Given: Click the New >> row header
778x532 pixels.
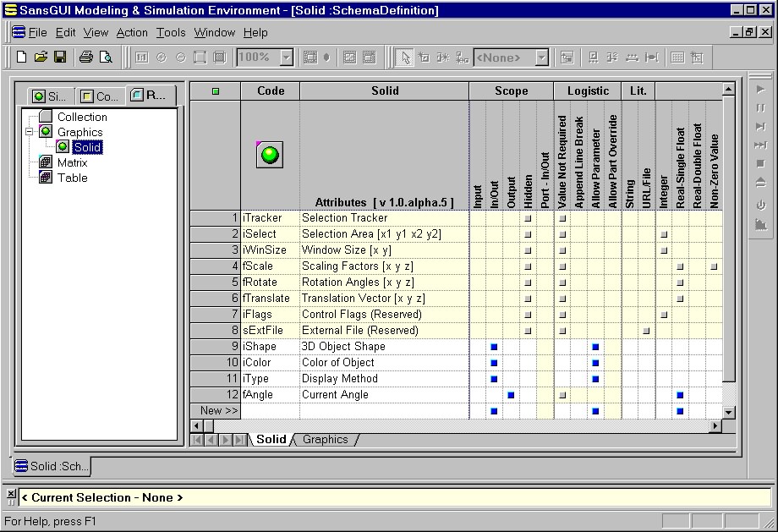Looking at the screenshot, I should pyautogui.click(x=216, y=411).
